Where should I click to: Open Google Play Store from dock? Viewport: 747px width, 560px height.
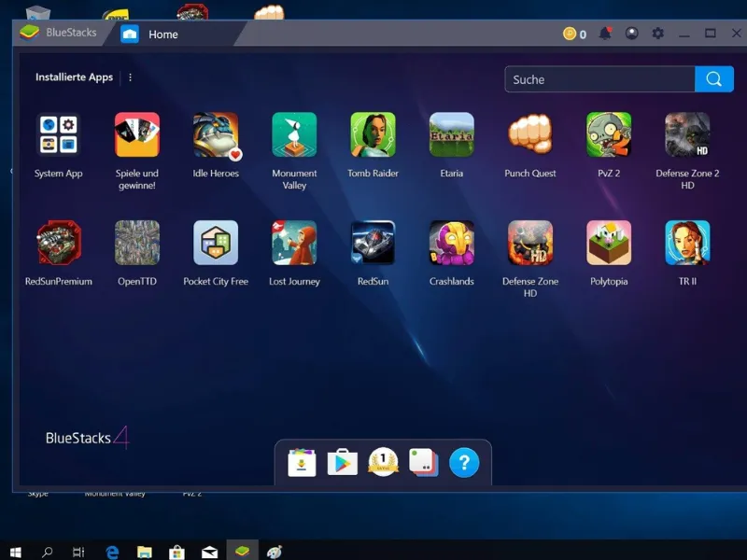pyautogui.click(x=343, y=462)
